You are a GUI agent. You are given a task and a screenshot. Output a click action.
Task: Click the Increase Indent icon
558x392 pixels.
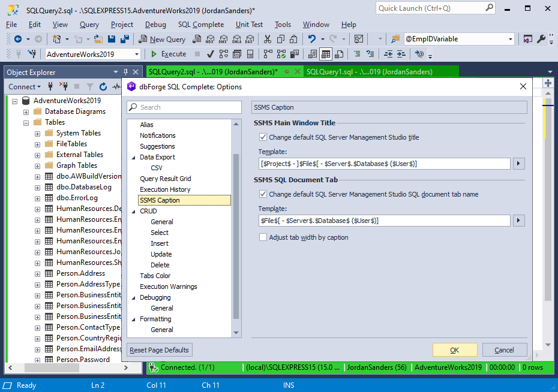click(401, 54)
